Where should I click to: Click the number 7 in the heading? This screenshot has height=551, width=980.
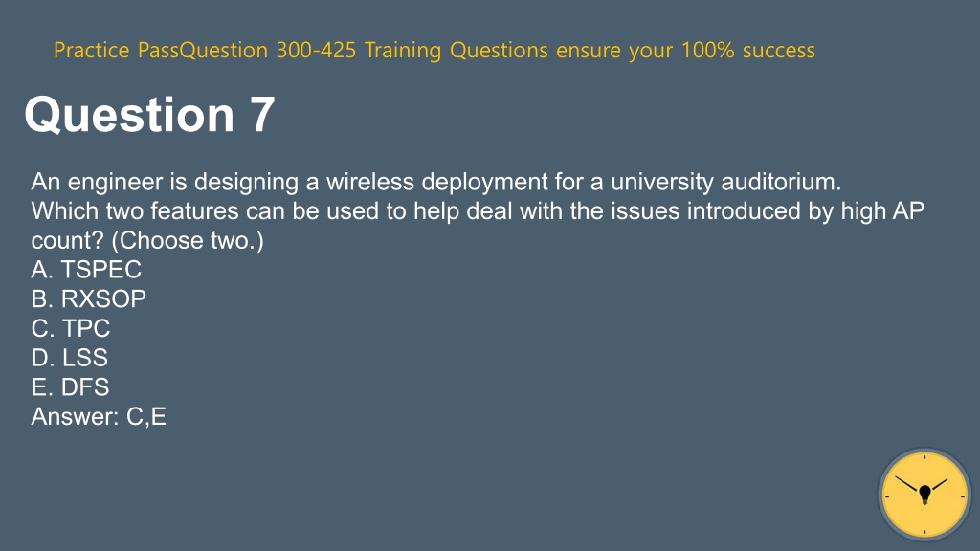[x=262, y=115]
